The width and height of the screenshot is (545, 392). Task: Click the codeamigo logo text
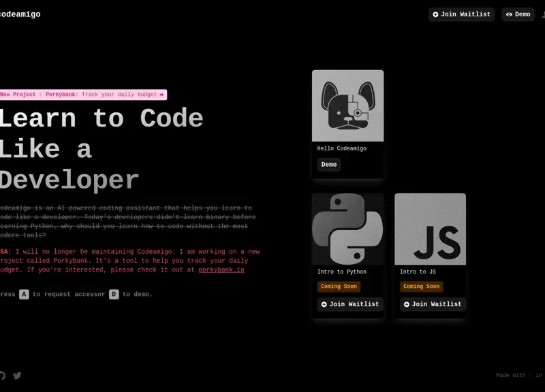click(20, 14)
